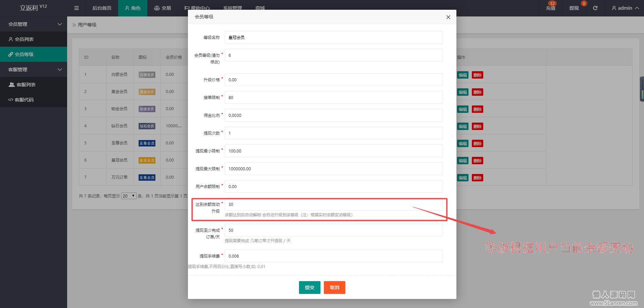Click the 钻石会员 level badge icon
644x308 pixels.
pos(147,126)
